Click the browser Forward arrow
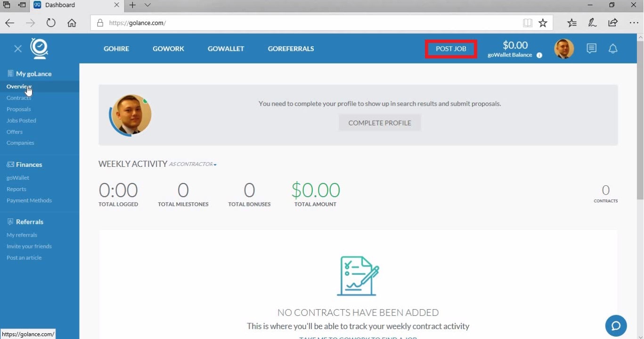The height and width of the screenshot is (339, 644). 31,23
